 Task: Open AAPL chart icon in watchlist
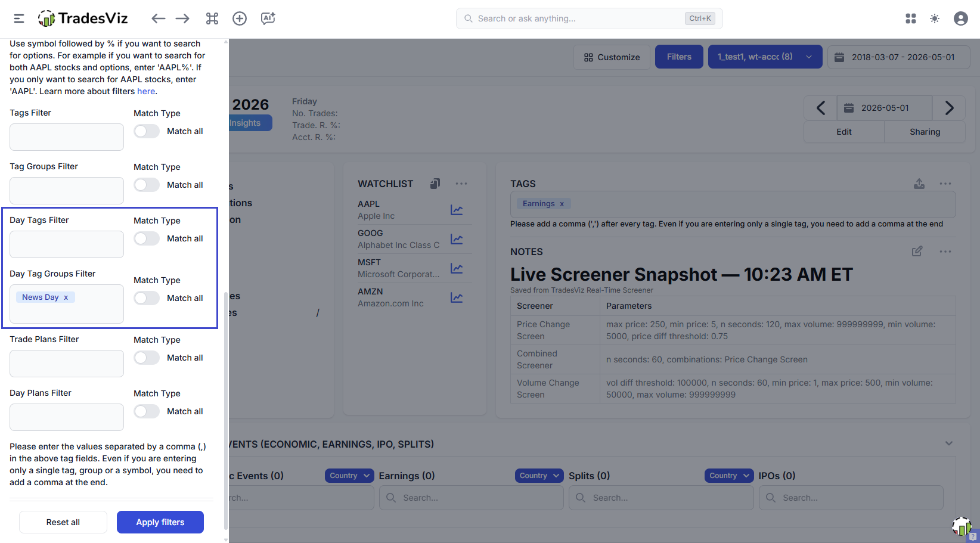click(x=457, y=210)
